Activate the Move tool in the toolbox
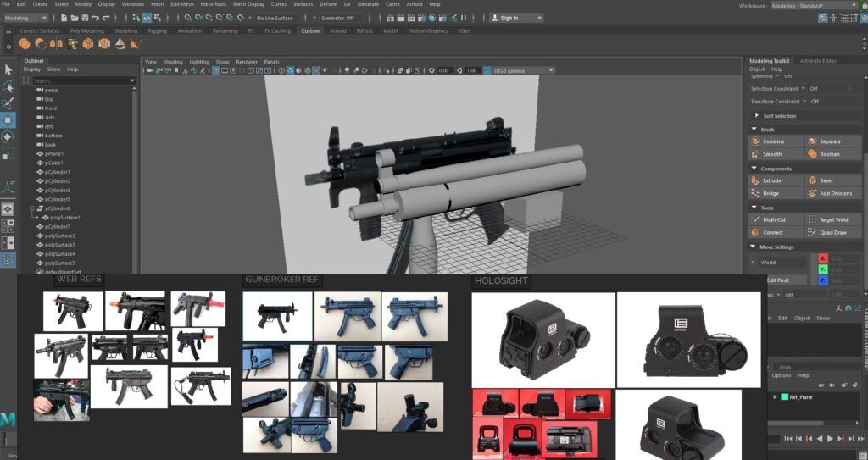This screenshot has width=868, height=460. coord(8,119)
